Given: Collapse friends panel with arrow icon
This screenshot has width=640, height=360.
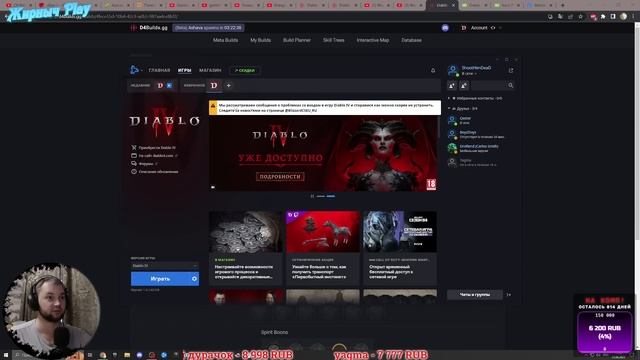Looking at the screenshot, I should tap(509, 295).
